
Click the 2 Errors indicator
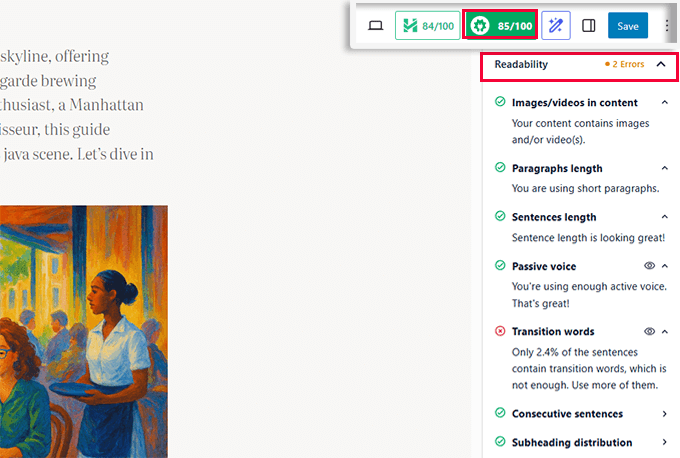coord(625,65)
